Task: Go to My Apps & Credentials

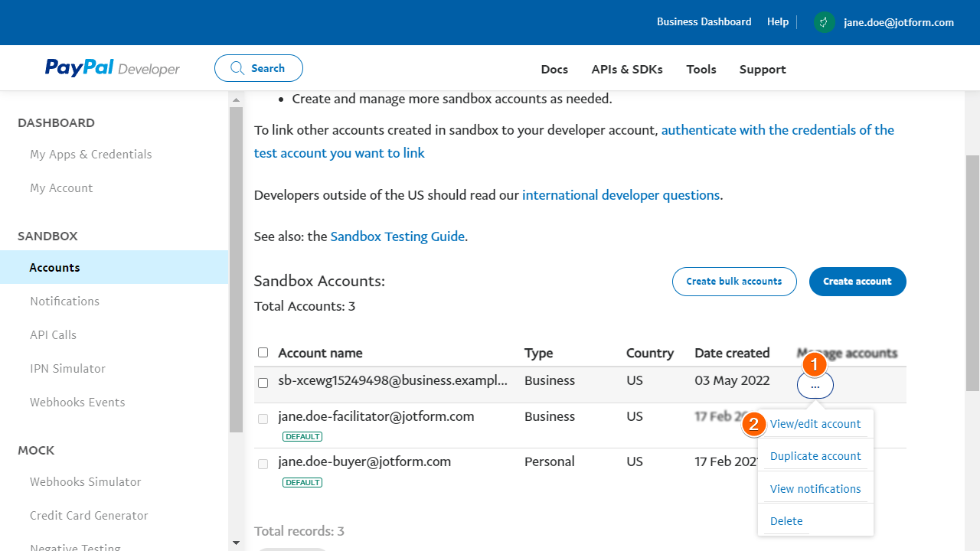Action: 90,155
